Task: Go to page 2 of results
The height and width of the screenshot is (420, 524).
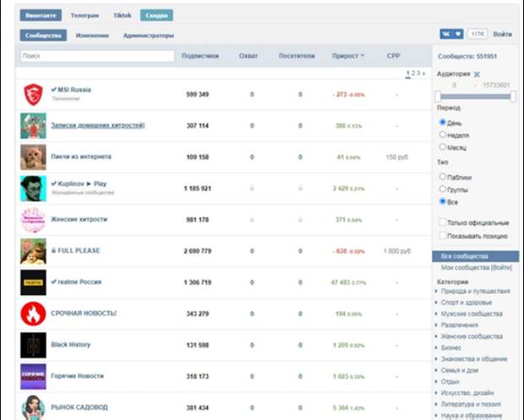Action: point(413,74)
